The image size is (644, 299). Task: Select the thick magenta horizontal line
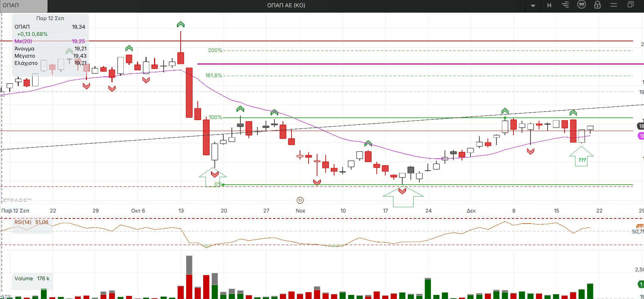coord(409,64)
